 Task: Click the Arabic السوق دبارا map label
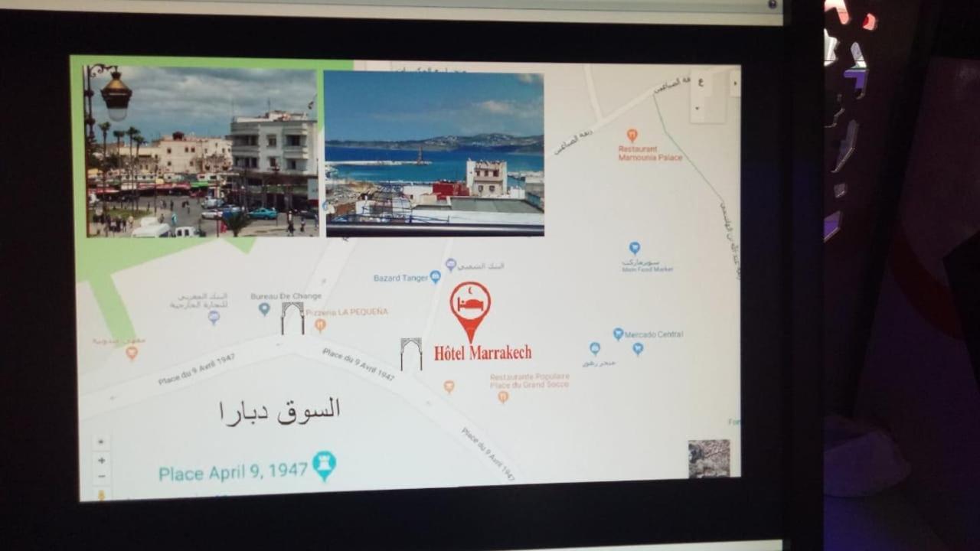click(279, 411)
